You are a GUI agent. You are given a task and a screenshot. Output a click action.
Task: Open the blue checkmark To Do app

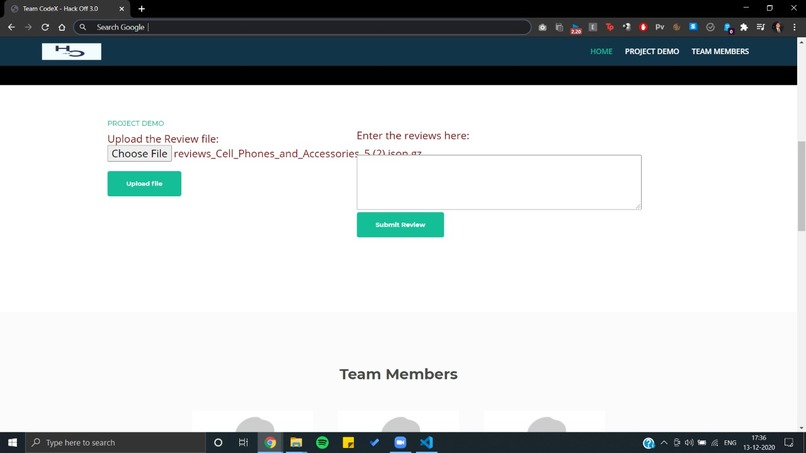[374, 442]
